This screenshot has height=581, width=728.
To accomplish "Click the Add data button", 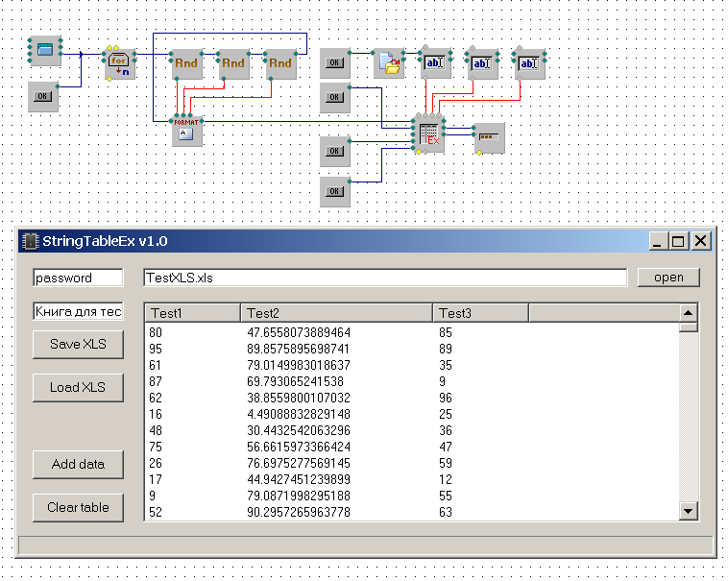I will click(78, 464).
